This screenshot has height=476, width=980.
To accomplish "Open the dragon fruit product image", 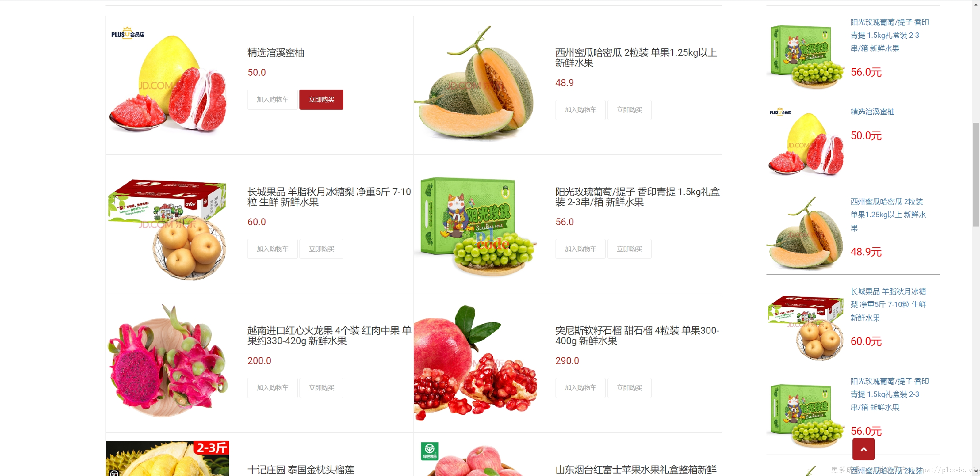I will [168, 360].
